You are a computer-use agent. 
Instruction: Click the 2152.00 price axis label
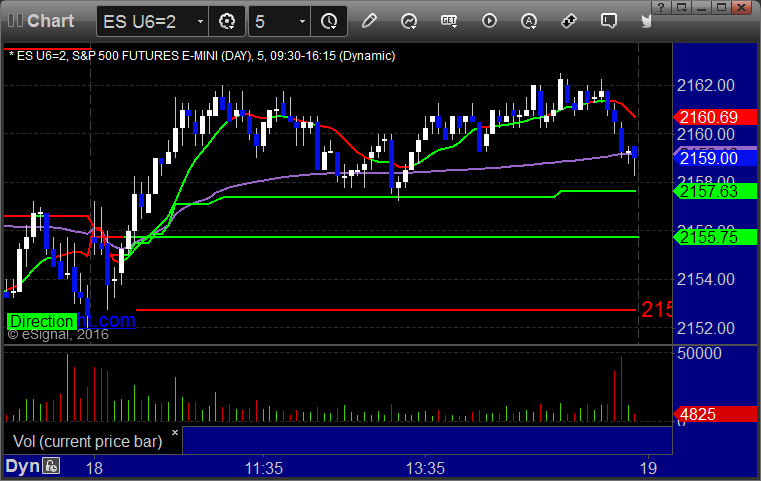click(706, 329)
